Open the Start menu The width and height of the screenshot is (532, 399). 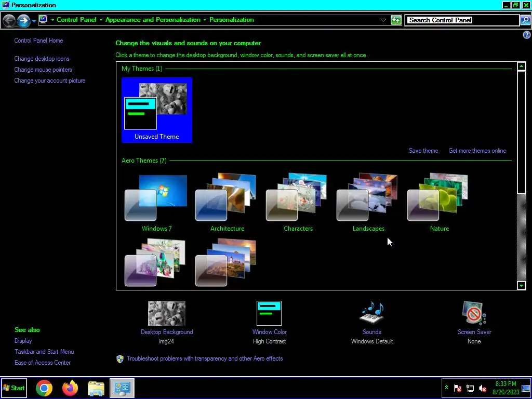[x=14, y=388]
